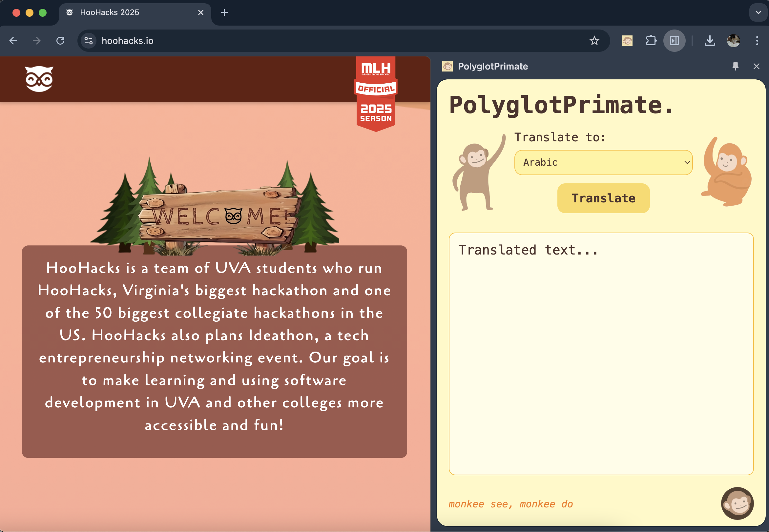This screenshot has width=769, height=532.
Task: Click the MLH Official 2025 Season banner
Action: coord(376,93)
